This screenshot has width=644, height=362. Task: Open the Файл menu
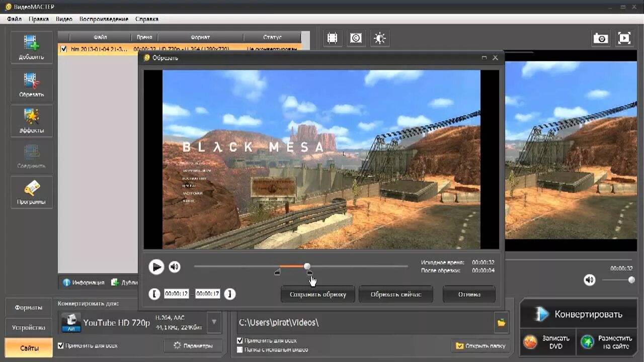[14, 19]
